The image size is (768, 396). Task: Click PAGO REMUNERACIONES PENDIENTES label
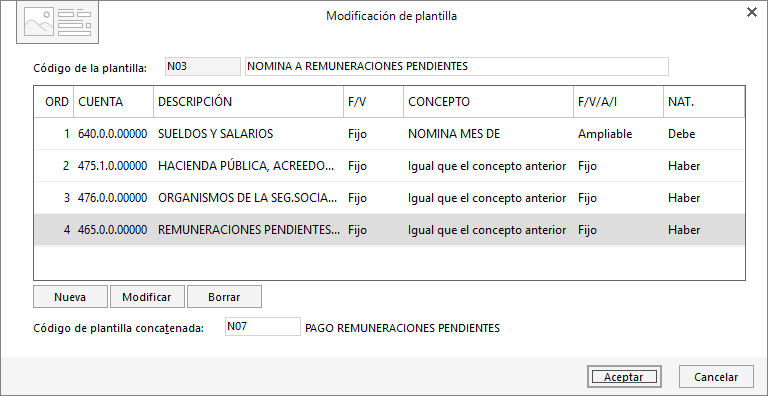[402, 328]
